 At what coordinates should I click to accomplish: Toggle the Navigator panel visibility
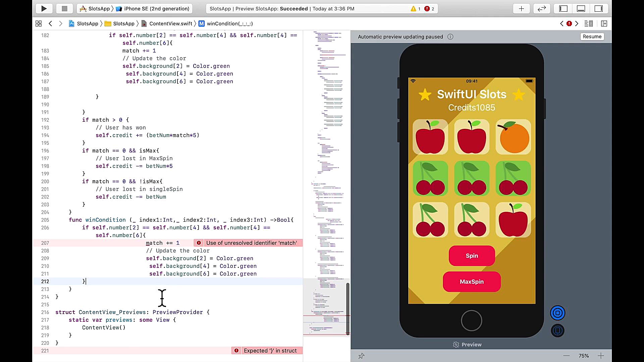pyautogui.click(x=563, y=8)
